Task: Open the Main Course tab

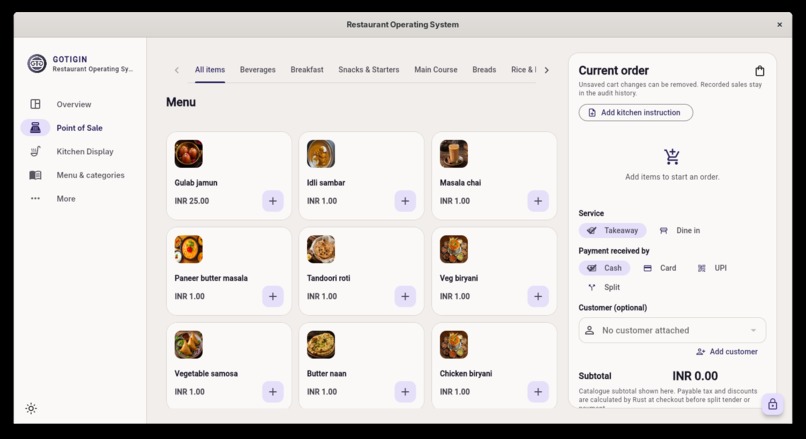Action: click(x=436, y=69)
